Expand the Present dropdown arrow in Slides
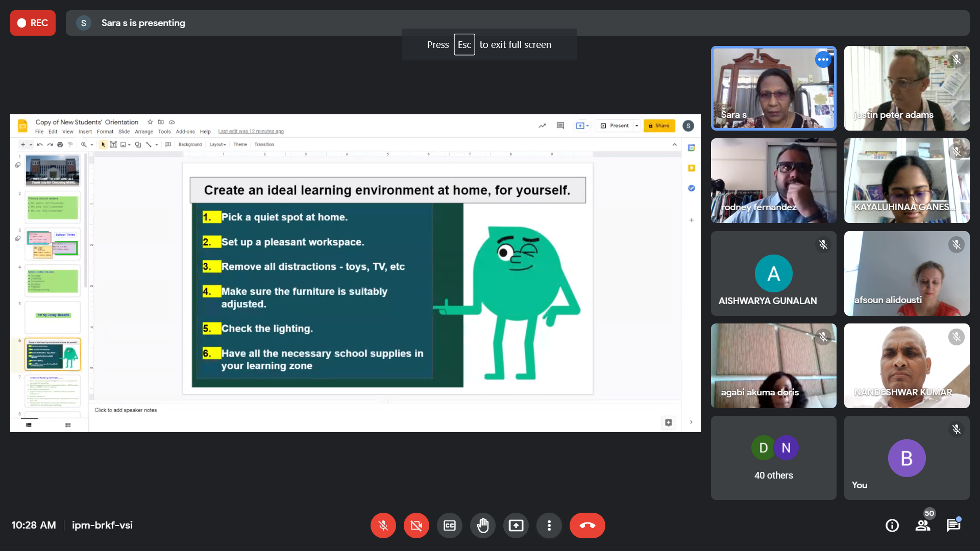Viewport: 980px width, 551px height. pos(636,126)
